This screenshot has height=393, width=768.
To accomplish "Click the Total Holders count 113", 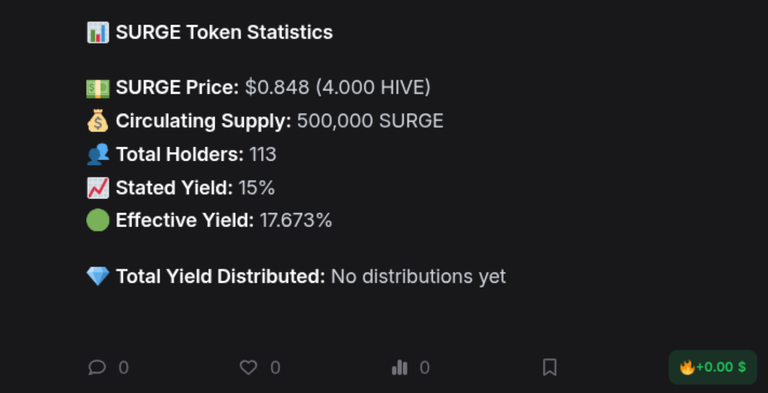I will (263, 154).
